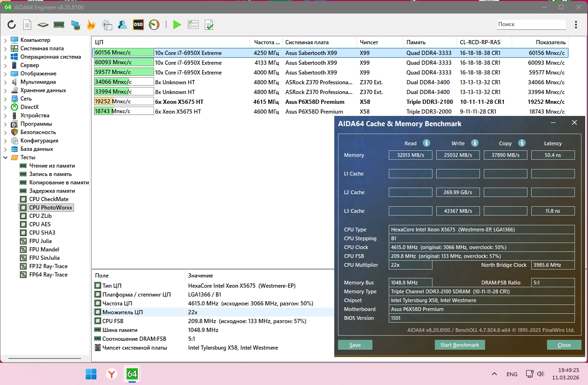Open Windows Start menu on taskbar
This screenshot has width=588, height=385.
91,374
